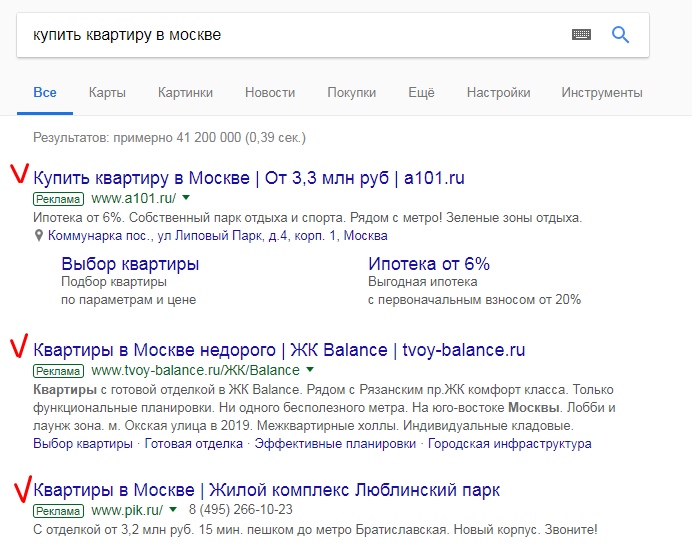Click the blue search magnifier icon
This screenshot has width=692, height=559.
(x=620, y=34)
